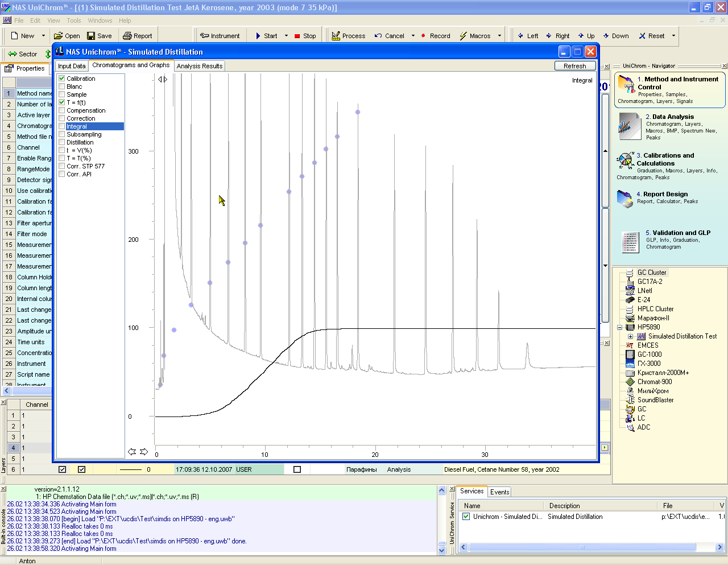Select the SoundBlaster tree item
Image resolution: width=728 pixels, height=565 pixels.
tap(655, 400)
